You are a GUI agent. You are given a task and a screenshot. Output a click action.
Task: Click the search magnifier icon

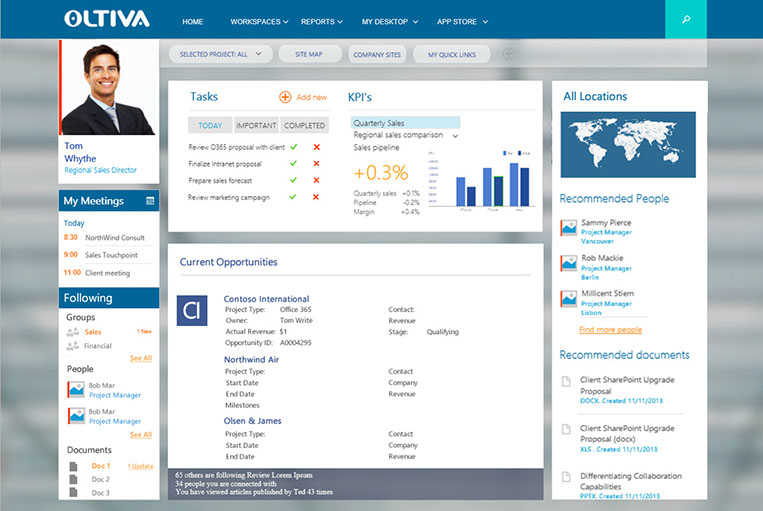(x=685, y=20)
